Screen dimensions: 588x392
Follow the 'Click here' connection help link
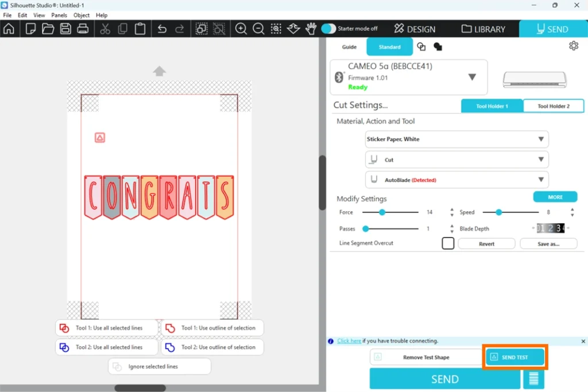point(349,341)
